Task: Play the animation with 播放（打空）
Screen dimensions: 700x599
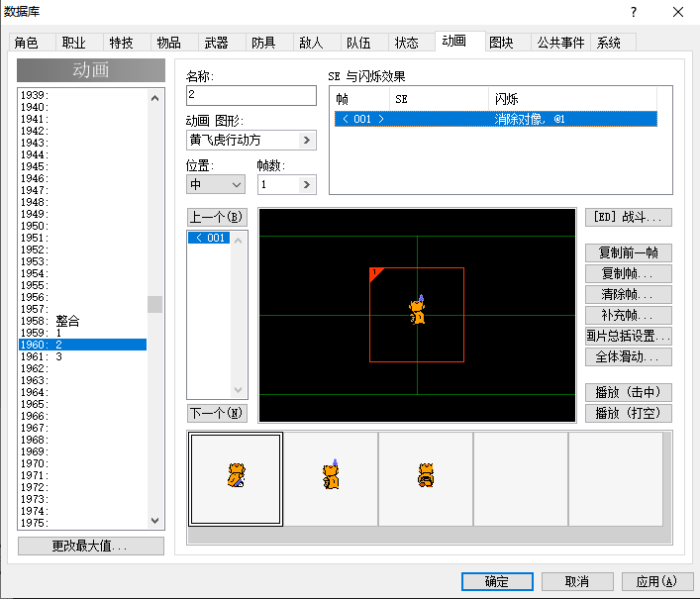Action: pyautogui.click(x=628, y=413)
